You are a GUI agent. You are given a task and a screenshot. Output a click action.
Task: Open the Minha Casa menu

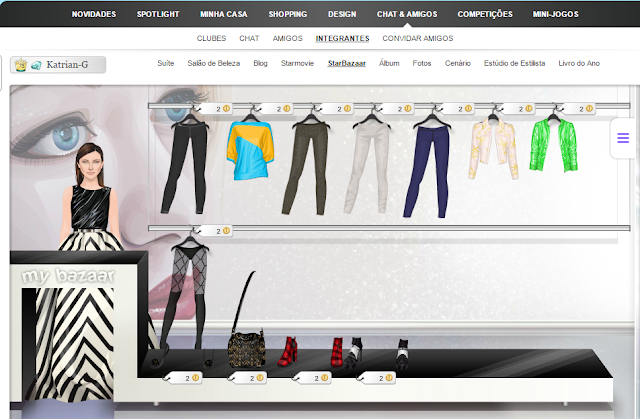(224, 14)
